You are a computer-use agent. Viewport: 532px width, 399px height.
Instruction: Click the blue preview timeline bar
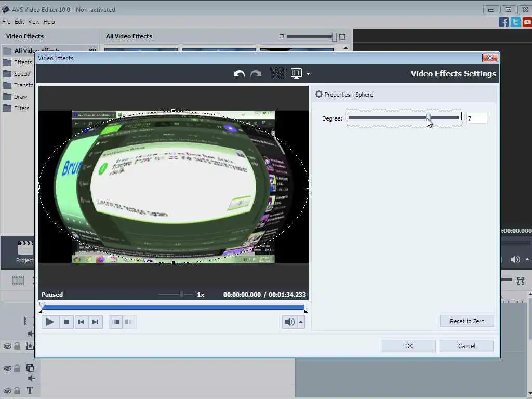173,307
